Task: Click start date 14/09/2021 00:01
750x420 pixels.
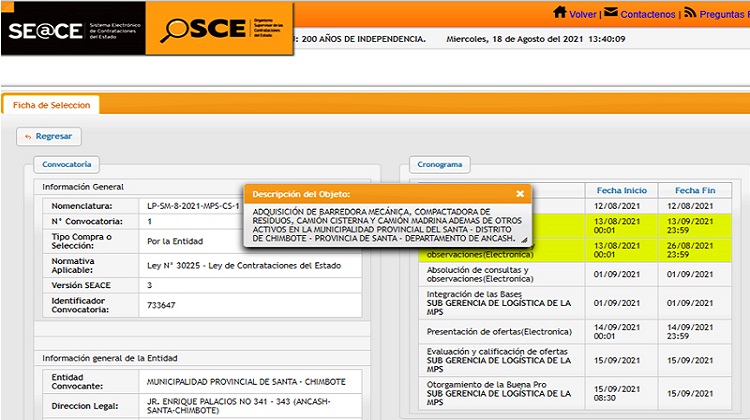Action: pos(617,332)
